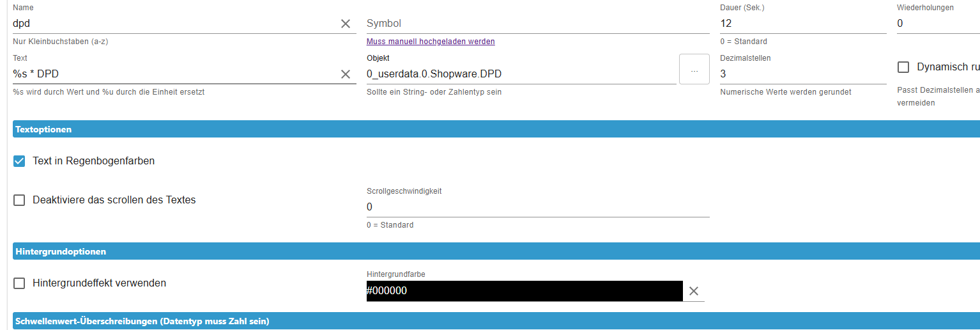
Task: Check Hintergrundeffekt verwenden option
Action: [19, 283]
